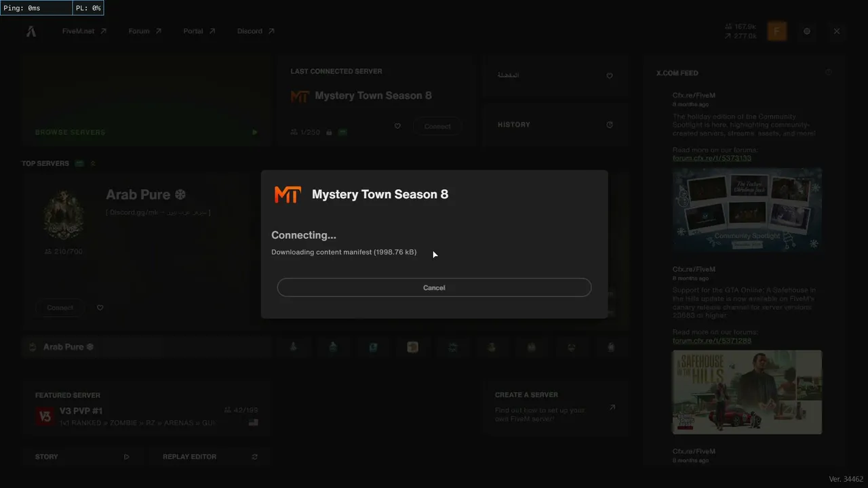Open the Community Spotlight feed image
868x488 pixels.
click(x=747, y=210)
